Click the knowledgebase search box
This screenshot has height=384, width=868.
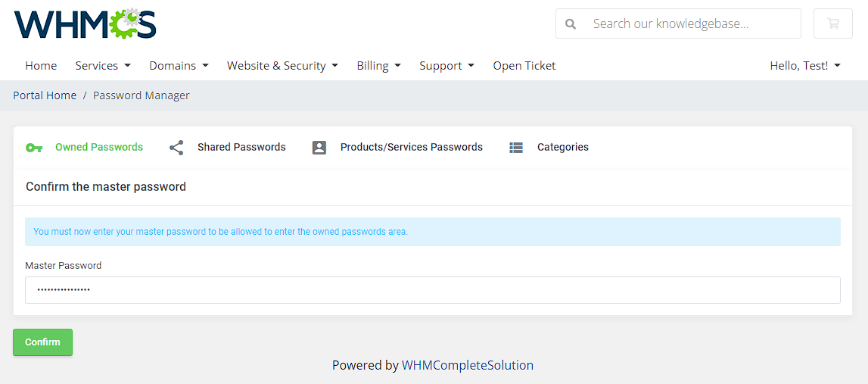678,23
